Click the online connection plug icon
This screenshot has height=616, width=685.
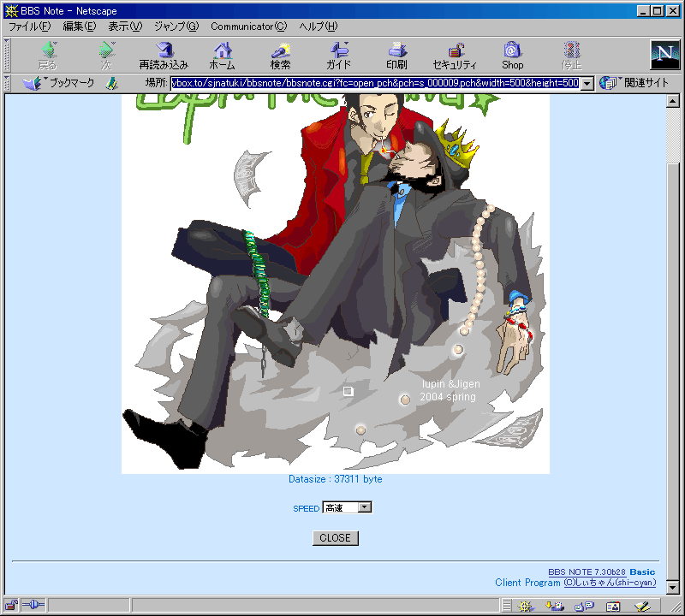tap(33, 605)
